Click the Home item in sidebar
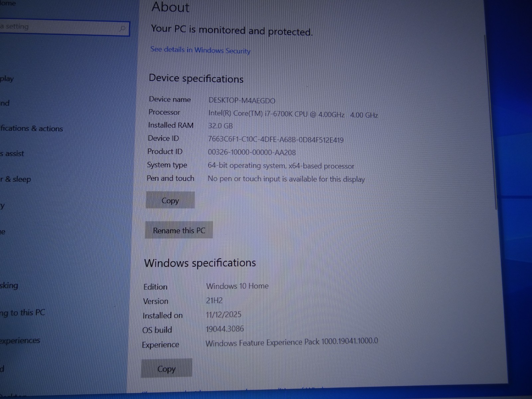This screenshot has width=532, height=399. point(8,3)
